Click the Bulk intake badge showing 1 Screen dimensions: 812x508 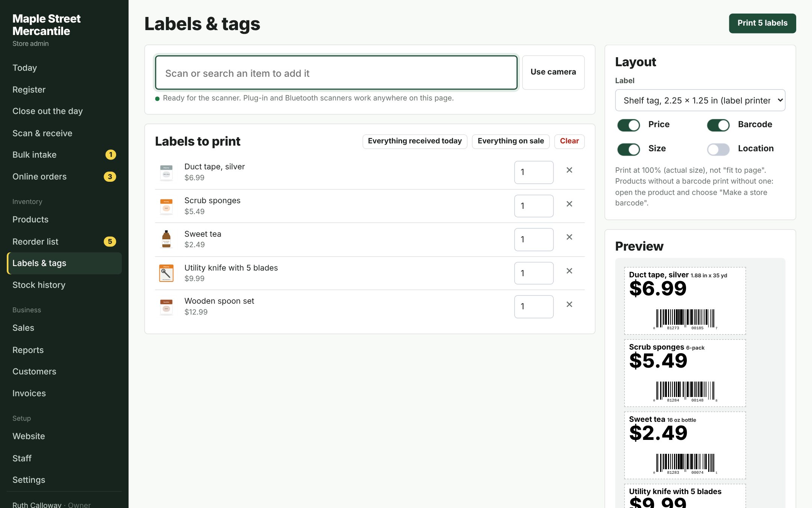pos(111,155)
